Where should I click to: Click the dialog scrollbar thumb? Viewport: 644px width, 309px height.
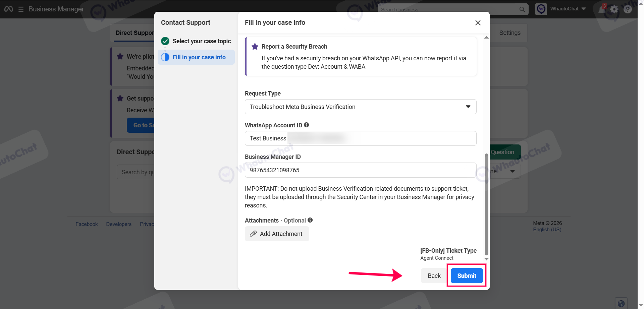pos(486,204)
